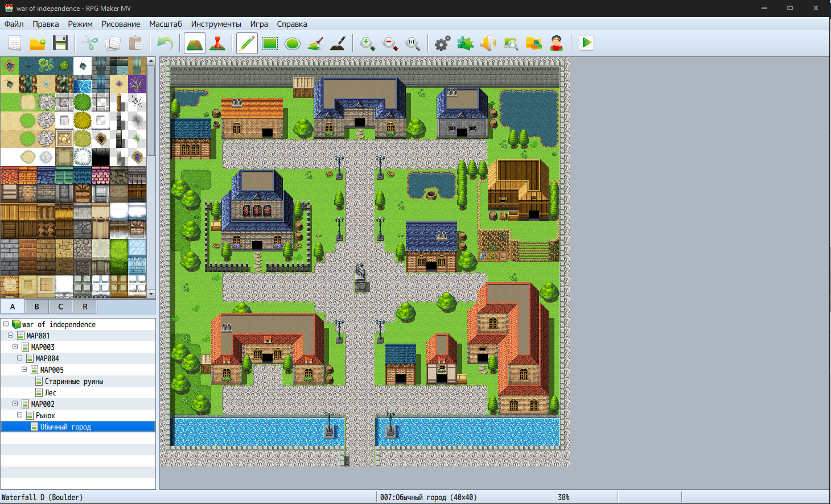Open the Resource Manager folder icon

pyautogui.click(x=534, y=43)
